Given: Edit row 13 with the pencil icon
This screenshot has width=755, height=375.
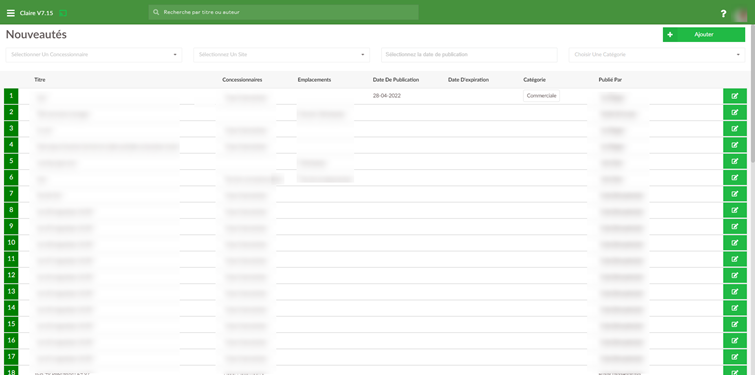Looking at the screenshot, I should [735, 292].
